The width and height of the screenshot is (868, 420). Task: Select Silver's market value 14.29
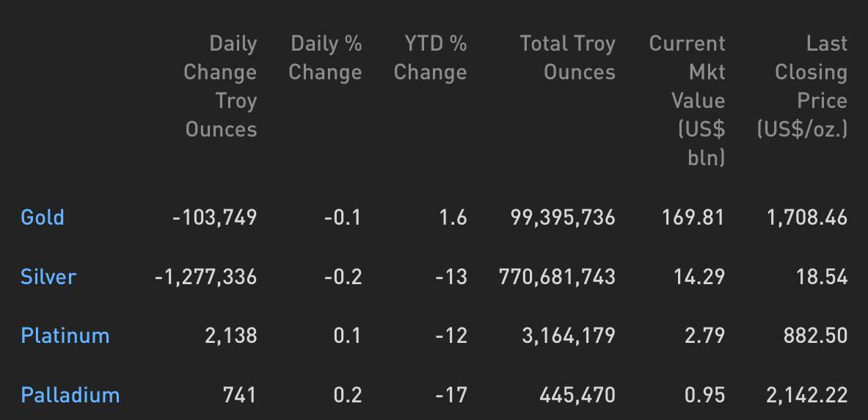click(699, 277)
